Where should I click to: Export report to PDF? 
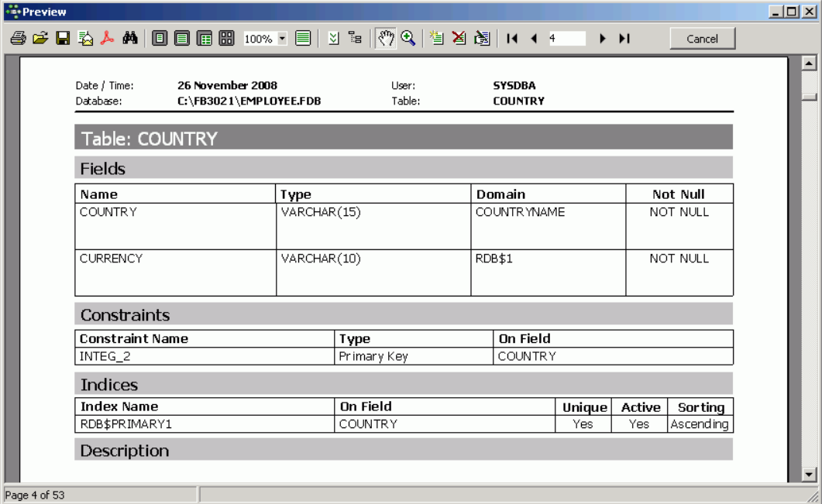(x=108, y=39)
